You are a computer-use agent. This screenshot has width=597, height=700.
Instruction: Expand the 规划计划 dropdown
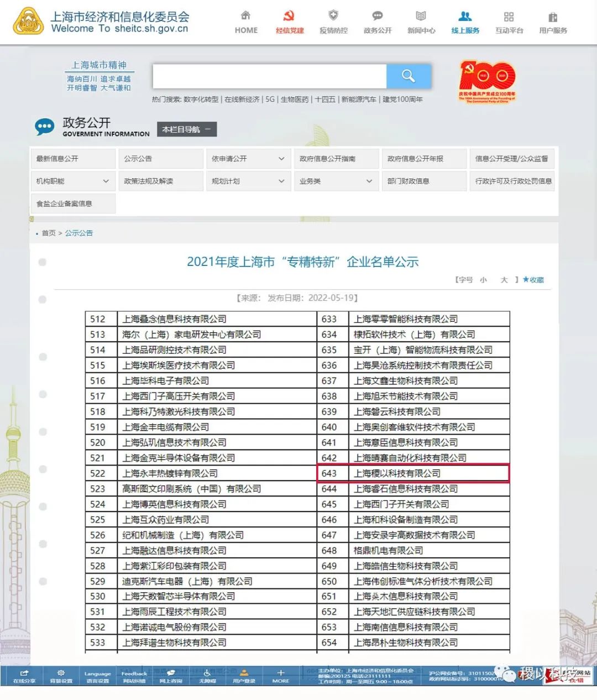248,181
